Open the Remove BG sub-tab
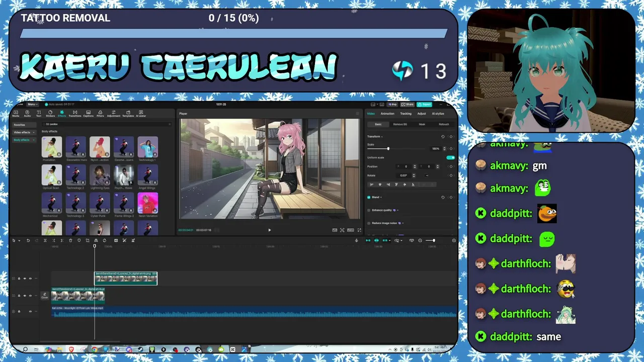Screen dimensions: 644x362 pyautogui.click(x=400, y=124)
